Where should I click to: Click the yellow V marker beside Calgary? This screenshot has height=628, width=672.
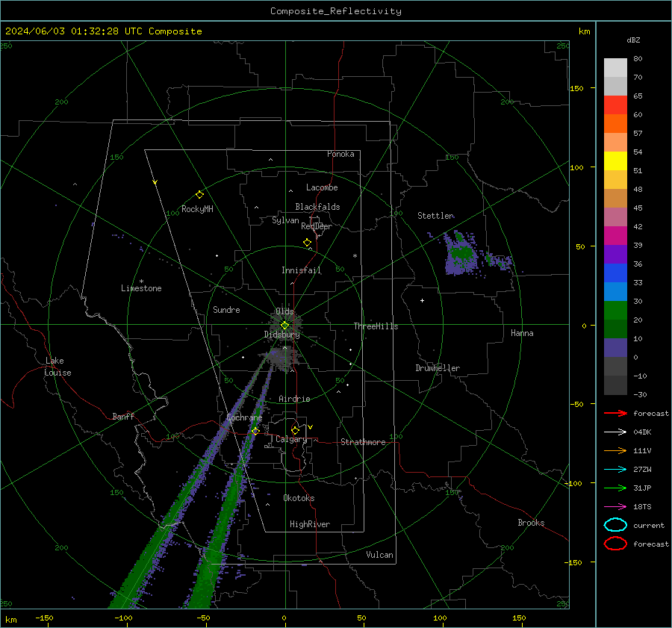coord(311,427)
